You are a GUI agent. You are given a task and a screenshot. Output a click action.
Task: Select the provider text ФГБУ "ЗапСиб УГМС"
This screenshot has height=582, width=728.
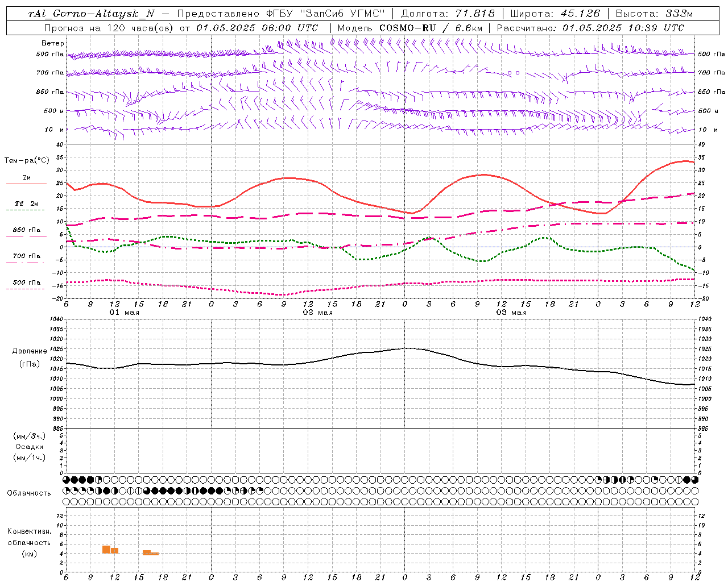tap(325, 14)
